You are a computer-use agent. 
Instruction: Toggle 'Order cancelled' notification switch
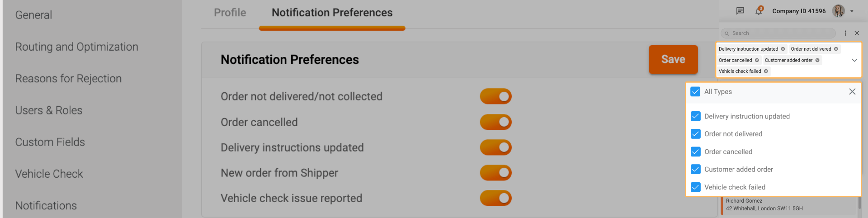point(495,122)
